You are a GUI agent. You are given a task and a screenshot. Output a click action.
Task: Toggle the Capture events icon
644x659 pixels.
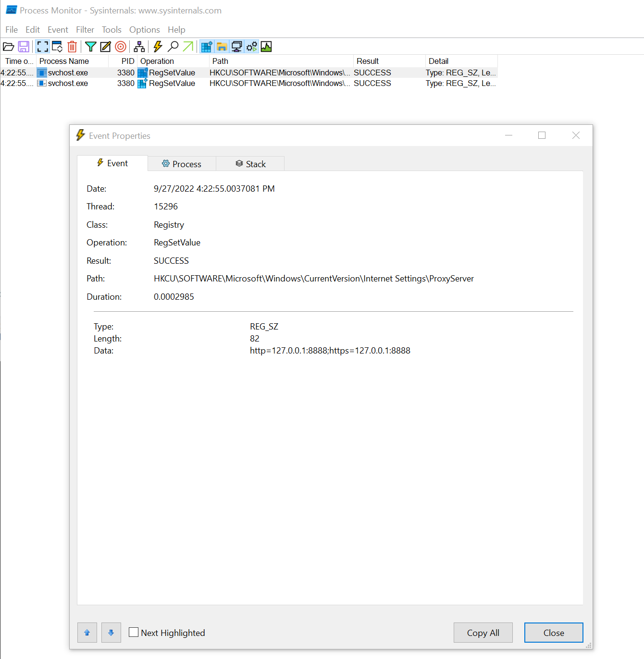point(158,47)
